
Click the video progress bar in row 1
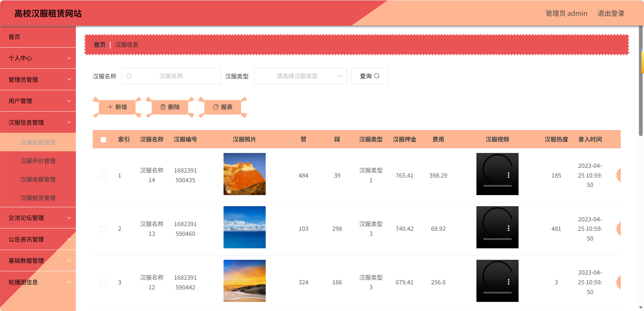[497, 186]
